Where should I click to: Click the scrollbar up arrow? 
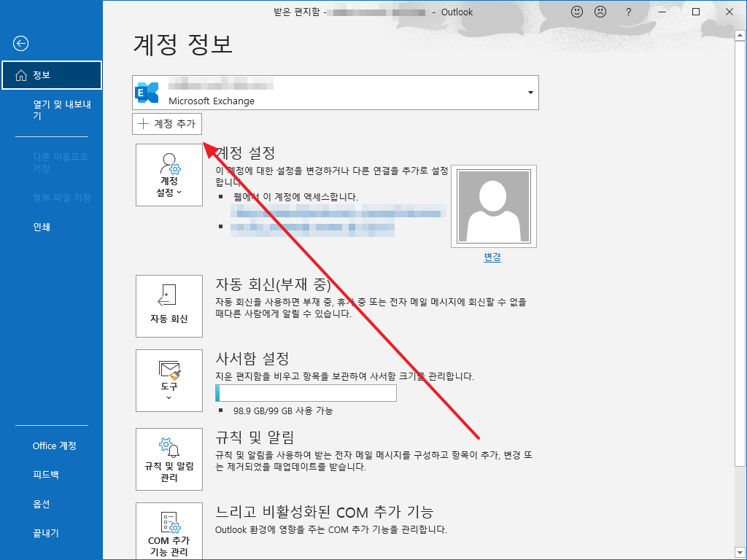[740, 35]
